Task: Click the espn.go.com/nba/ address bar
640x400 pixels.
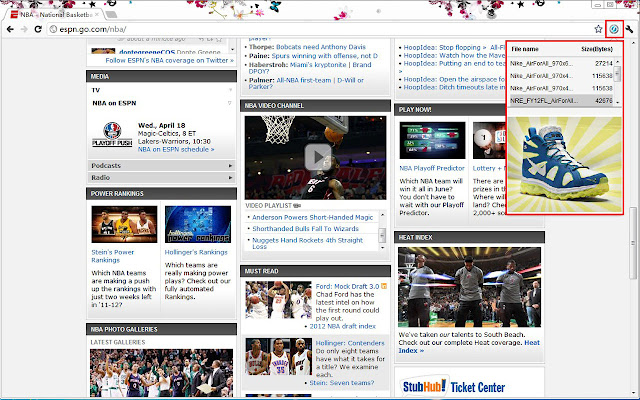Action: (x=318, y=29)
